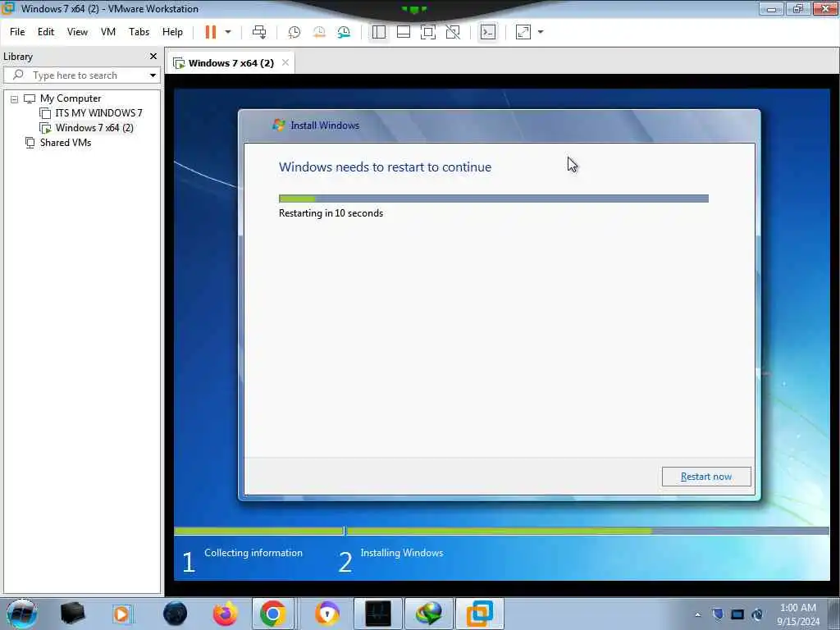This screenshot has width=840, height=630.
Task: Open the orange keyhole app in taskbar
Action: click(326, 614)
